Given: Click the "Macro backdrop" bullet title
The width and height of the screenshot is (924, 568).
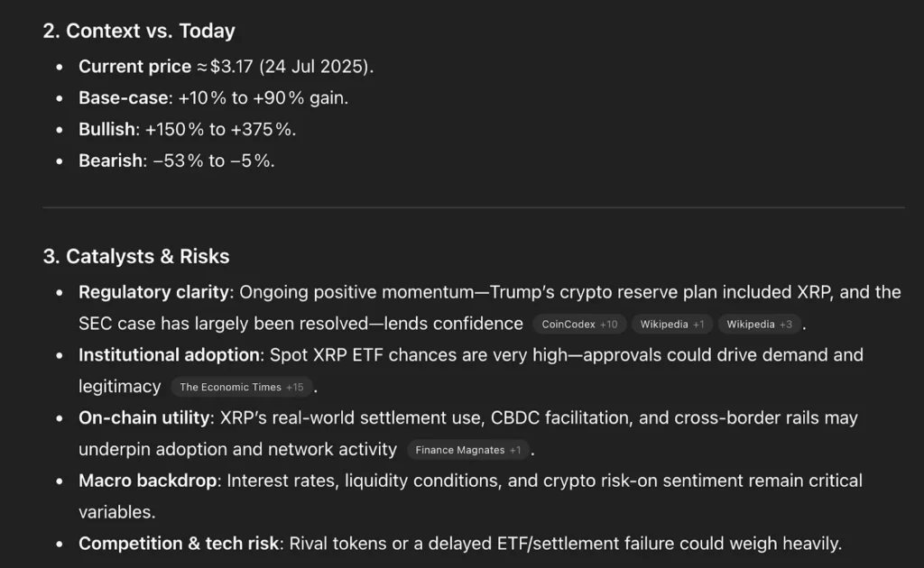Looking at the screenshot, I should pos(147,481).
